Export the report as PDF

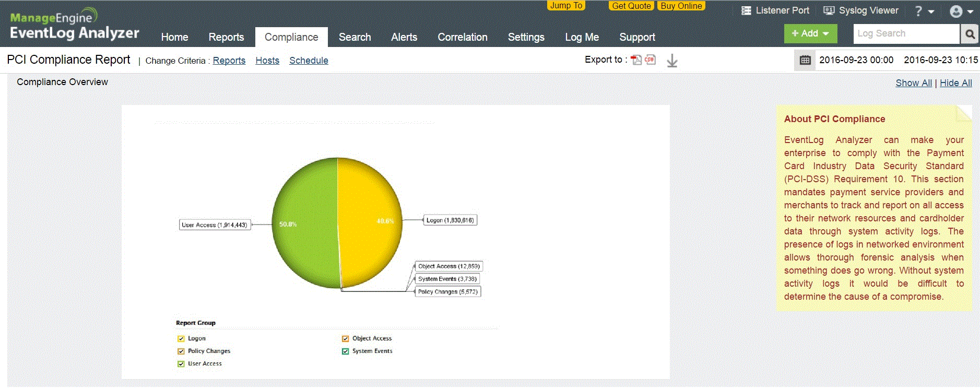(x=636, y=60)
